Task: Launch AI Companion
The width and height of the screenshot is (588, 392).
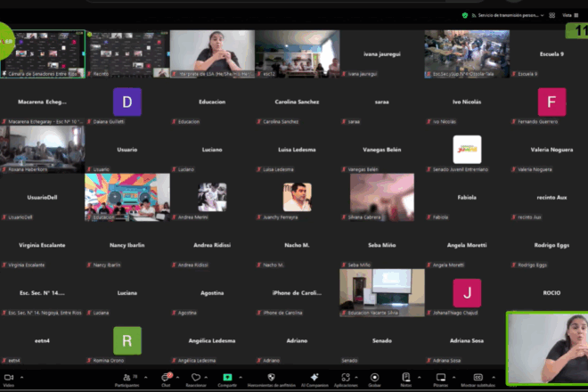Action: 314,379
